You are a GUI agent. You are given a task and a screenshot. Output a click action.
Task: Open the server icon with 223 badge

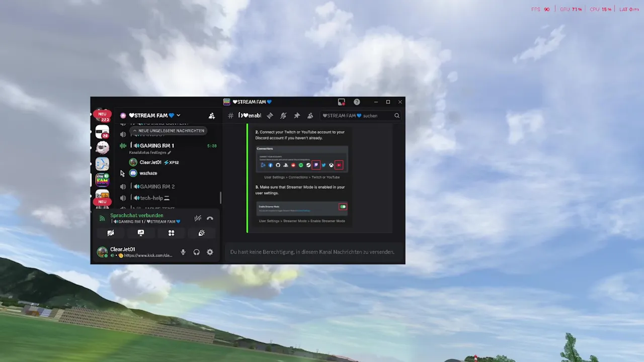pos(102,116)
